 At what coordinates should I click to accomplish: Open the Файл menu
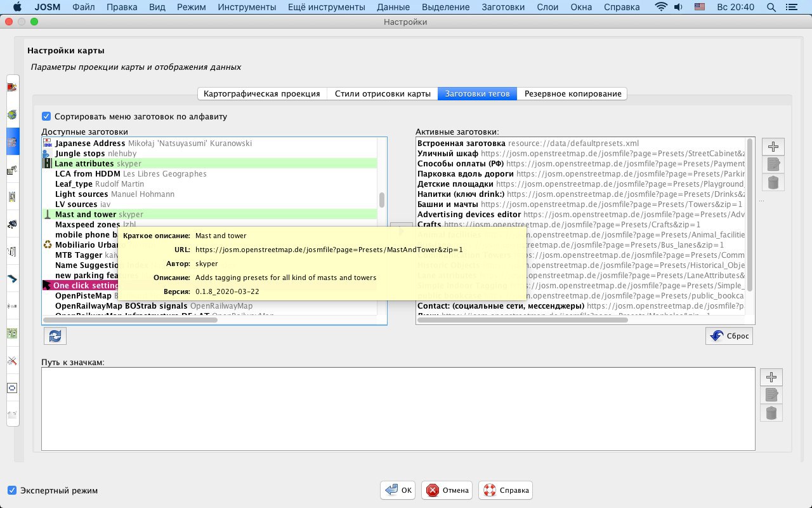pyautogui.click(x=84, y=8)
